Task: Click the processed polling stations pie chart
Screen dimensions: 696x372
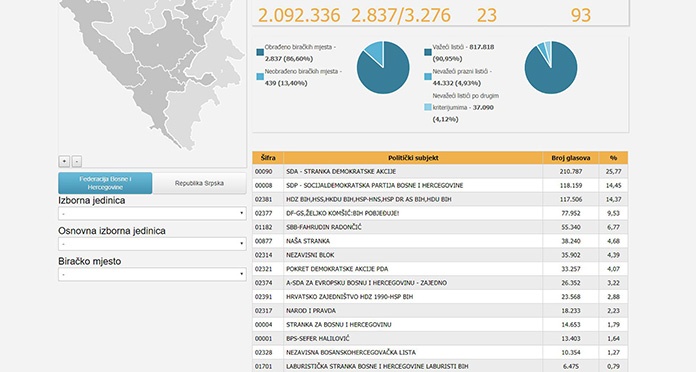Action: pyautogui.click(x=383, y=67)
